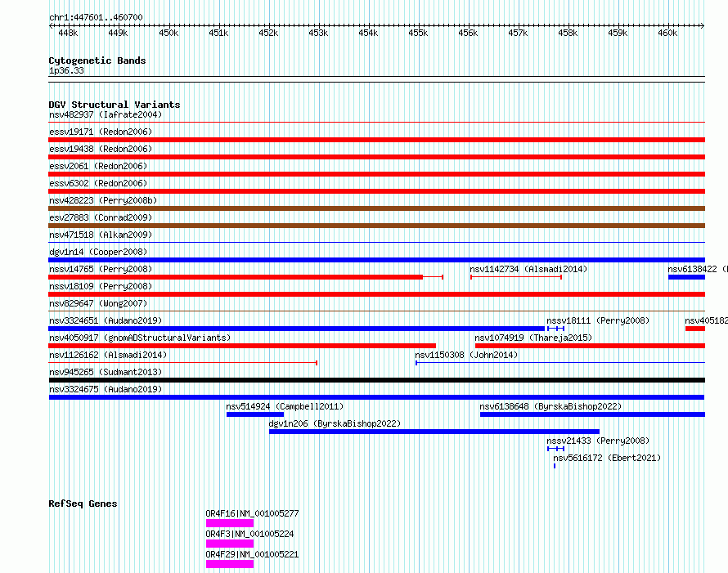The height and width of the screenshot is (573, 728).
Task: Click the nsv482937 (Iafrate2004) variant label
Action: (106, 114)
